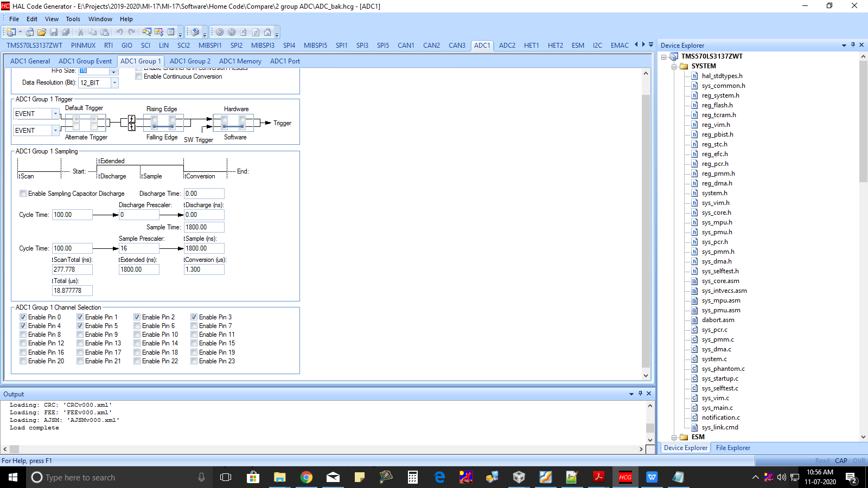868x488 pixels.
Task: Click the Generate Code stack icon
Action: coord(195,32)
